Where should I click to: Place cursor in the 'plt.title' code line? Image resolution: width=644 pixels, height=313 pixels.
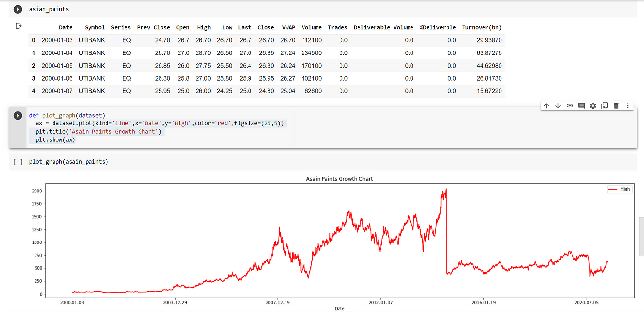click(98, 132)
